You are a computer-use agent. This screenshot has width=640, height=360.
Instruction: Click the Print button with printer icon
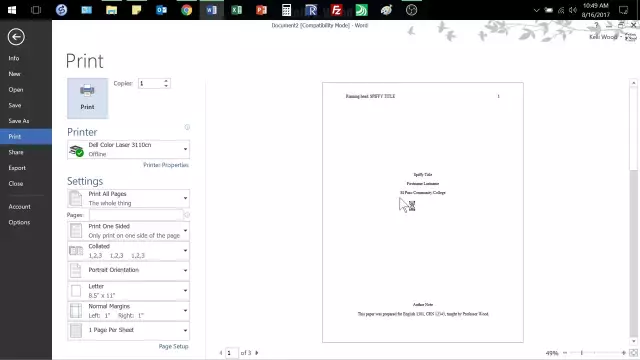pyautogui.click(x=87, y=98)
